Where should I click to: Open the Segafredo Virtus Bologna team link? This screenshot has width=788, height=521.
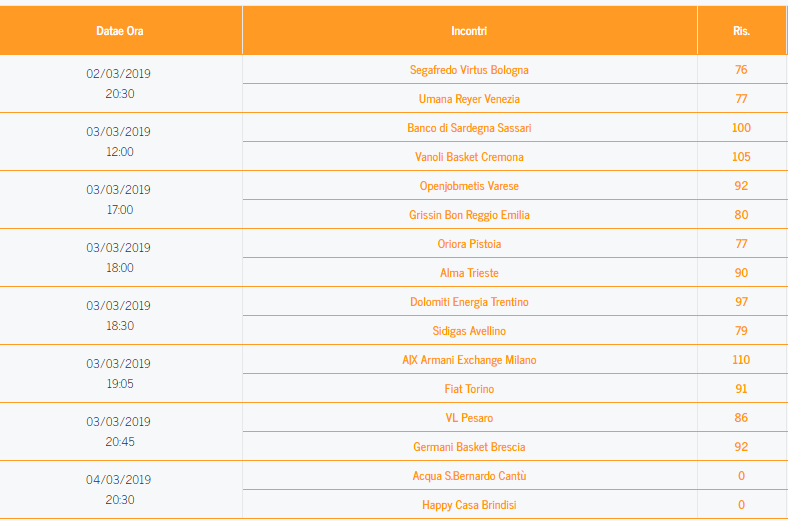(469, 70)
